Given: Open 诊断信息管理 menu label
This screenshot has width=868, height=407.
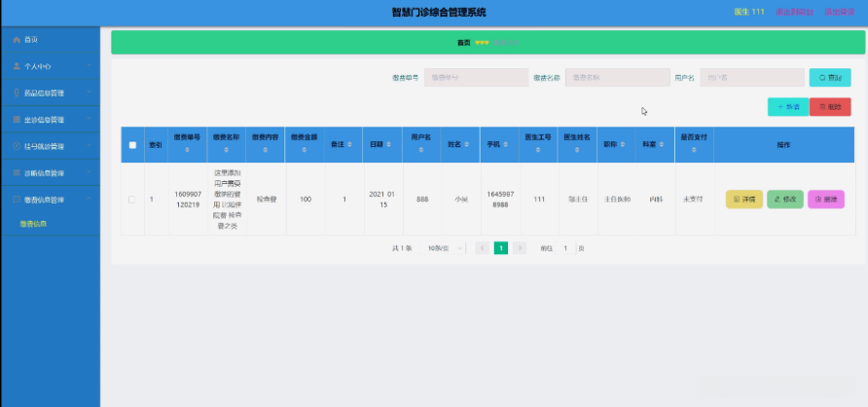Looking at the screenshot, I should point(45,173).
